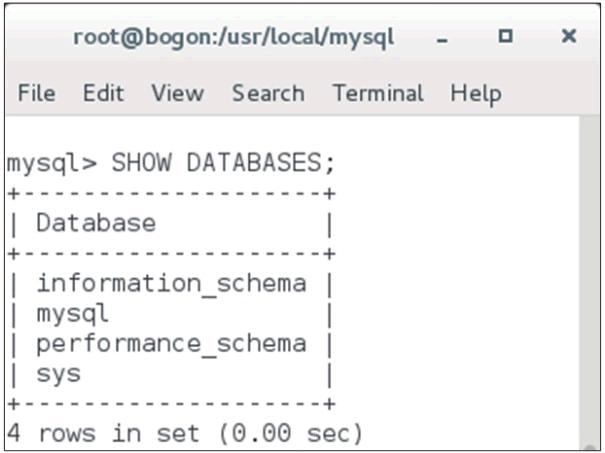Image resolution: width=605 pixels, height=453 pixels.
Task: Open the Help menu
Action: tap(475, 94)
